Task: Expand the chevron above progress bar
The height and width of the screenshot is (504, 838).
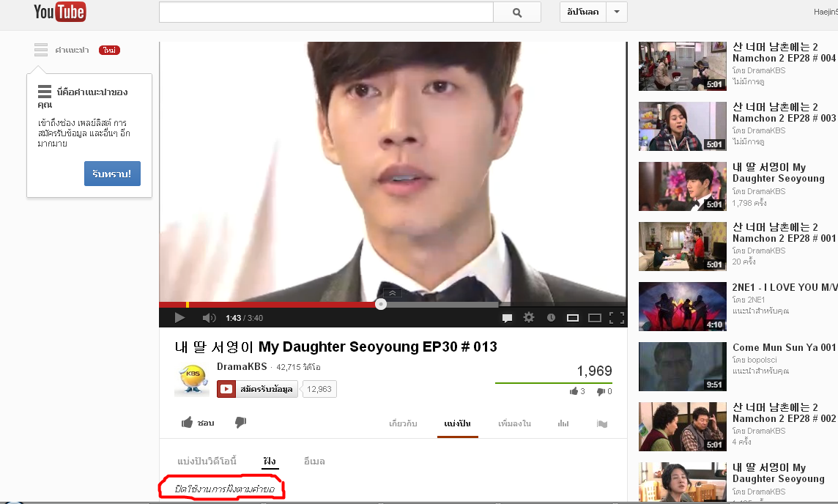Action: 393,293
